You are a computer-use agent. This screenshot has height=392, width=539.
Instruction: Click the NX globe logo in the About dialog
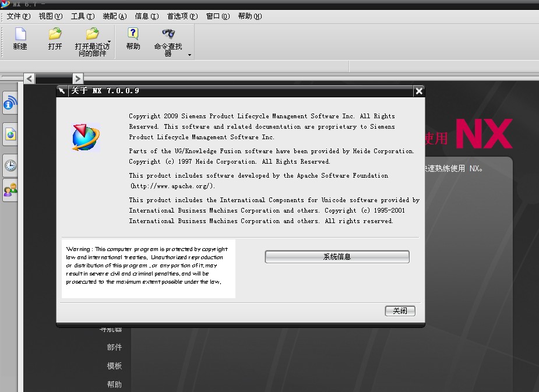[x=86, y=137]
